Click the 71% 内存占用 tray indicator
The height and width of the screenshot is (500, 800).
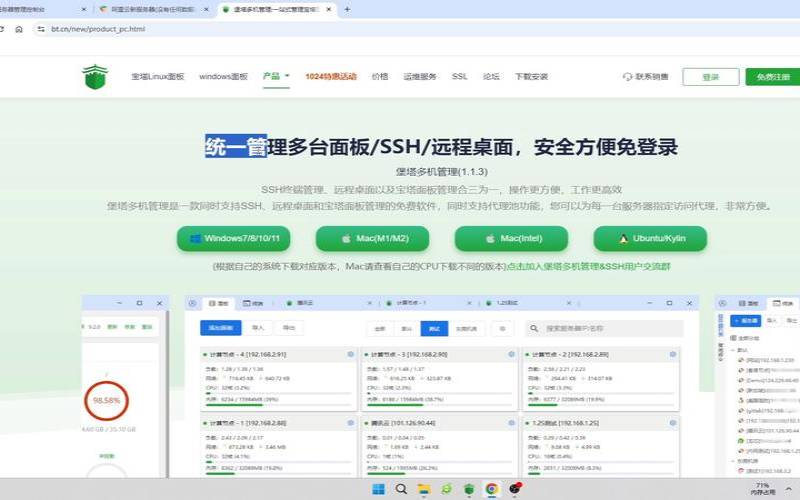tap(763, 489)
